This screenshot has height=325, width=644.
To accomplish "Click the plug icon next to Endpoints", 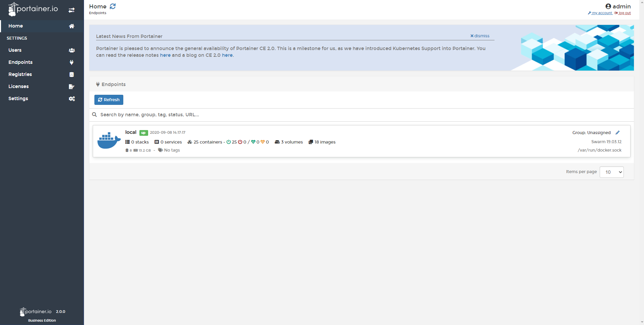I will tap(72, 63).
